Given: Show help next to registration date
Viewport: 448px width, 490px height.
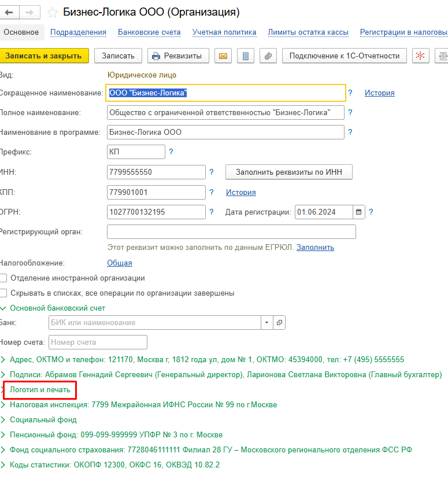Looking at the screenshot, I should tap(371, 212).
